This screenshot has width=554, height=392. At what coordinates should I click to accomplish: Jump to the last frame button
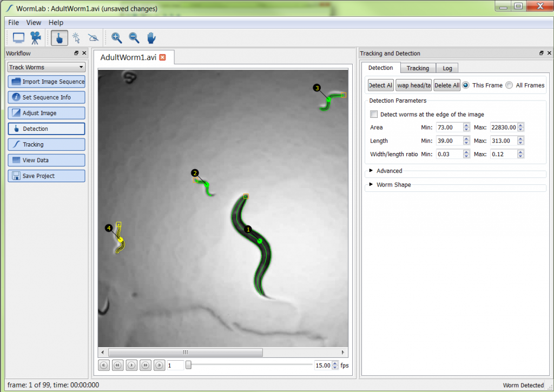tap(160, 365)
